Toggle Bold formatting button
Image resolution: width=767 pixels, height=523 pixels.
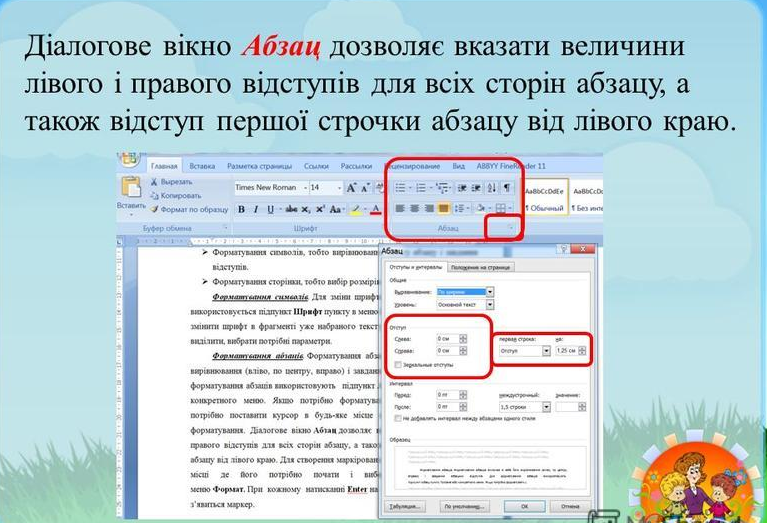(x=242, y=209)
